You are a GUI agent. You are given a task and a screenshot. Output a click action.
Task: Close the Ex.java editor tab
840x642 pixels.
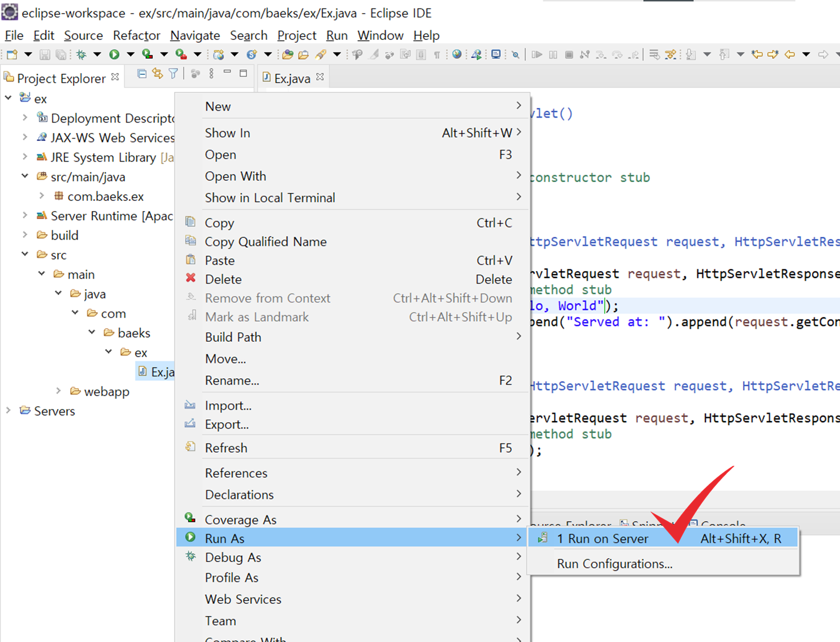click(320, 76)
